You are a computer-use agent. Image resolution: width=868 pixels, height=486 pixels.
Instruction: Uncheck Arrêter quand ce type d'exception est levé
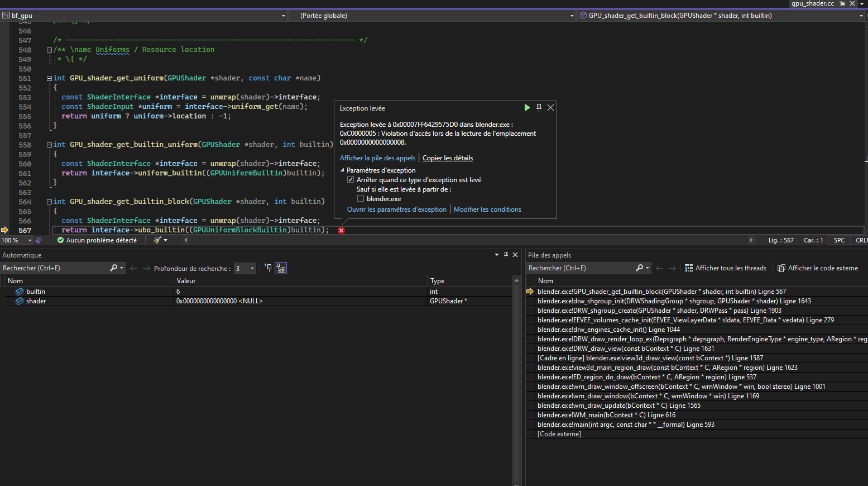tap(351, 180)
